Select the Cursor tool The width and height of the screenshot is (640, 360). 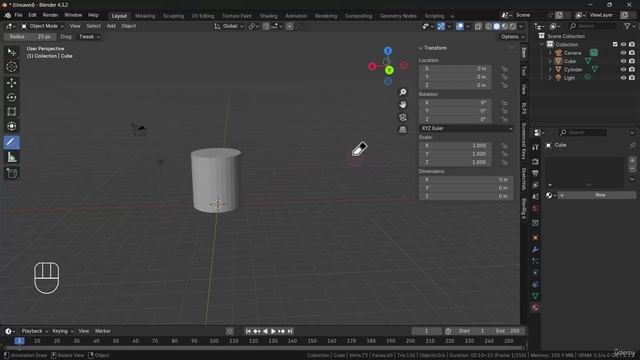point(11,67)
